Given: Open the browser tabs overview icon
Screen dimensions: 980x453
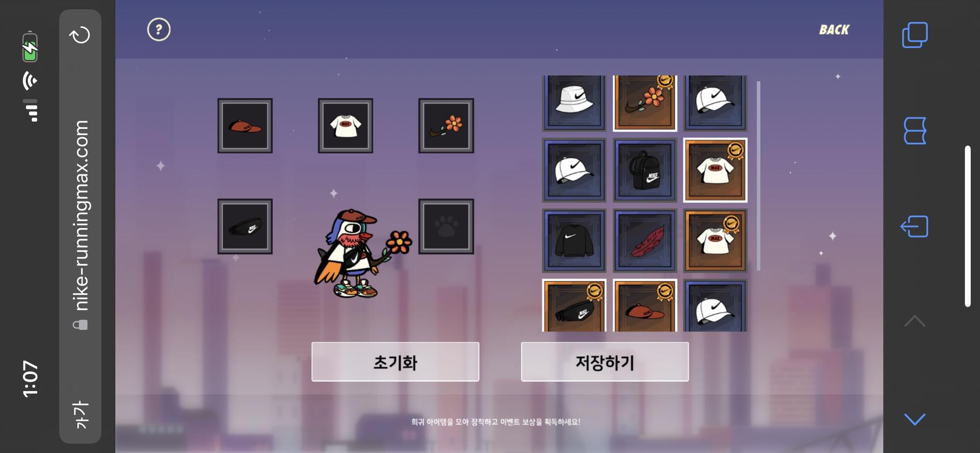Looking at the screenshot, I should pos(915,35).
